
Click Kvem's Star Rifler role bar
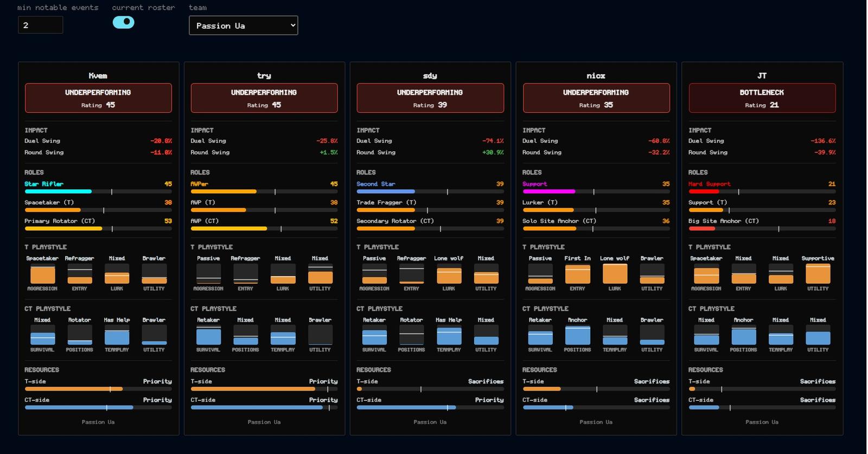point(98,191)
